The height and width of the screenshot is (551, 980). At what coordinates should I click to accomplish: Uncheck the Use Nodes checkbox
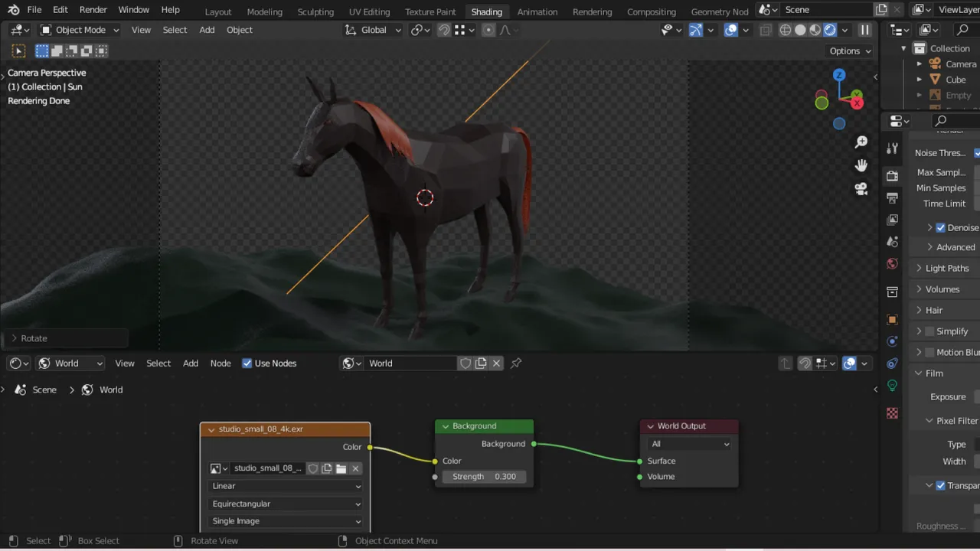(x=247, y=364)
